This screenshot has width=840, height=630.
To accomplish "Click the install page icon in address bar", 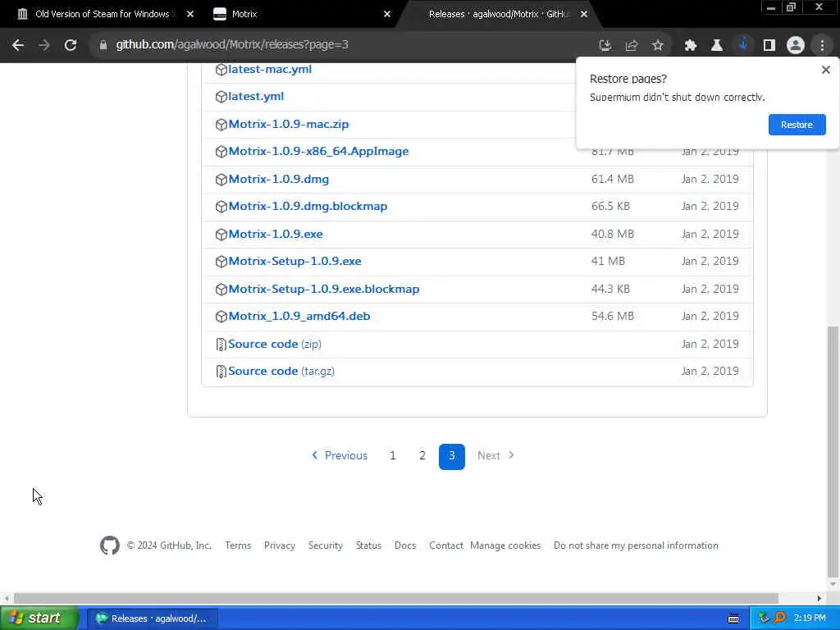I will pyautogui.click(x=605, y=46).
